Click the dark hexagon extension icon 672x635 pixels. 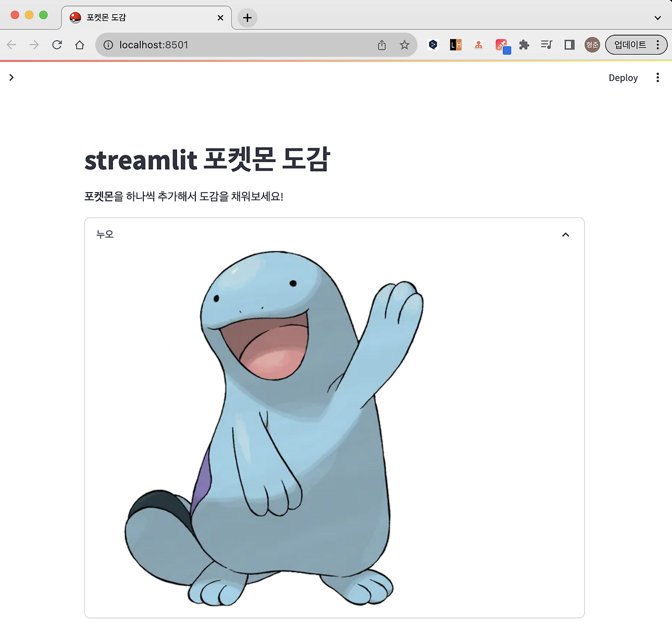(x=433, y=45)
